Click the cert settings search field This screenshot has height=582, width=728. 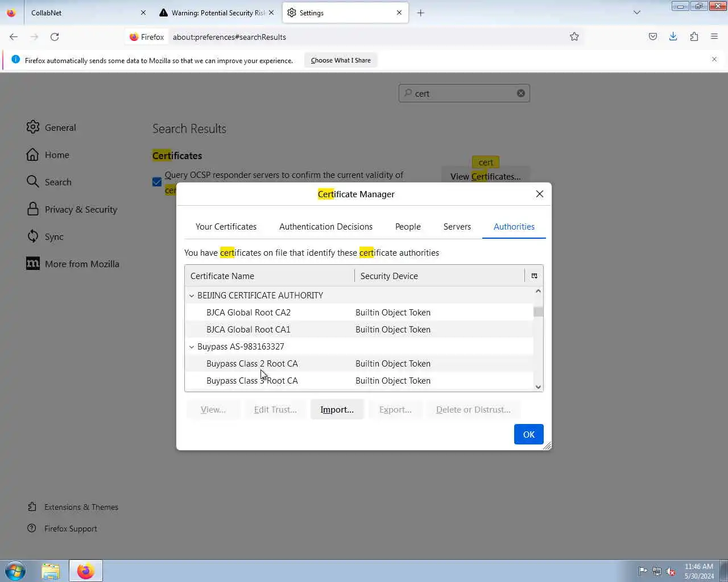pyautogui.click(x=464, y=93)
